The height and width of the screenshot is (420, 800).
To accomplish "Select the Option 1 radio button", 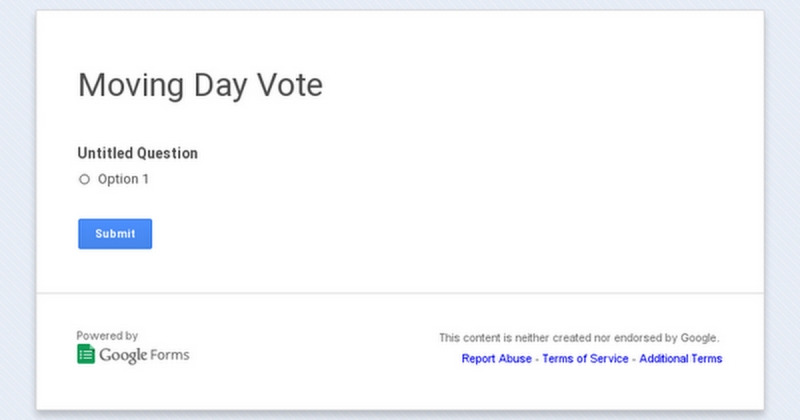I will point(84,180).
